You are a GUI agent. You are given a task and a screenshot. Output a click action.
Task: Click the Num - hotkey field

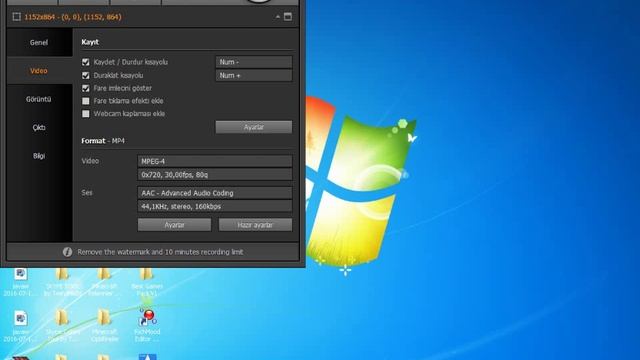coord(254,62)
